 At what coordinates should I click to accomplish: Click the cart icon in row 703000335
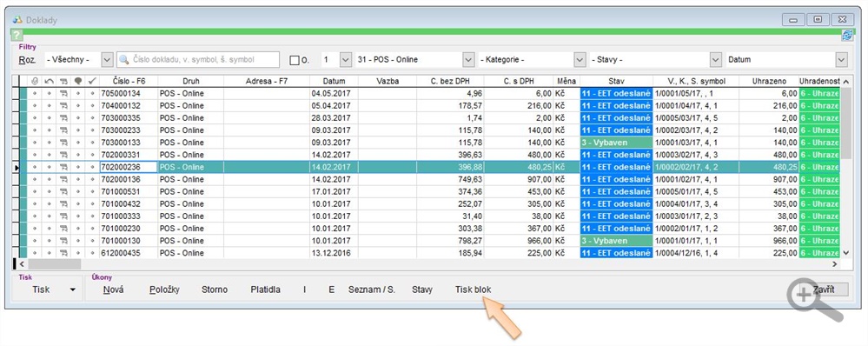(63, 118)
